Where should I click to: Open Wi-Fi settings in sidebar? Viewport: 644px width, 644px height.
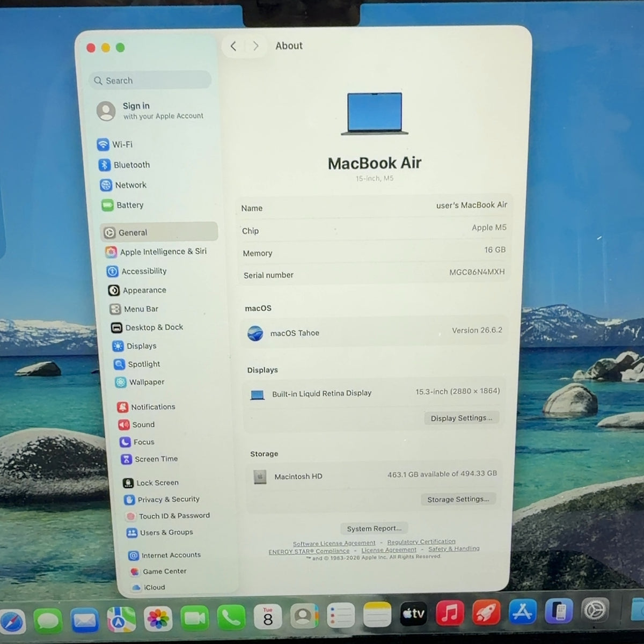click(x=115, y=144)
